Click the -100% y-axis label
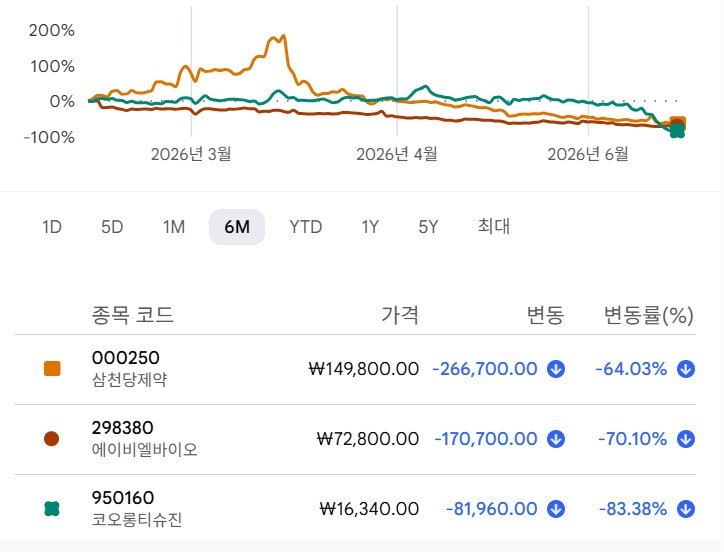 coord(49,137)
